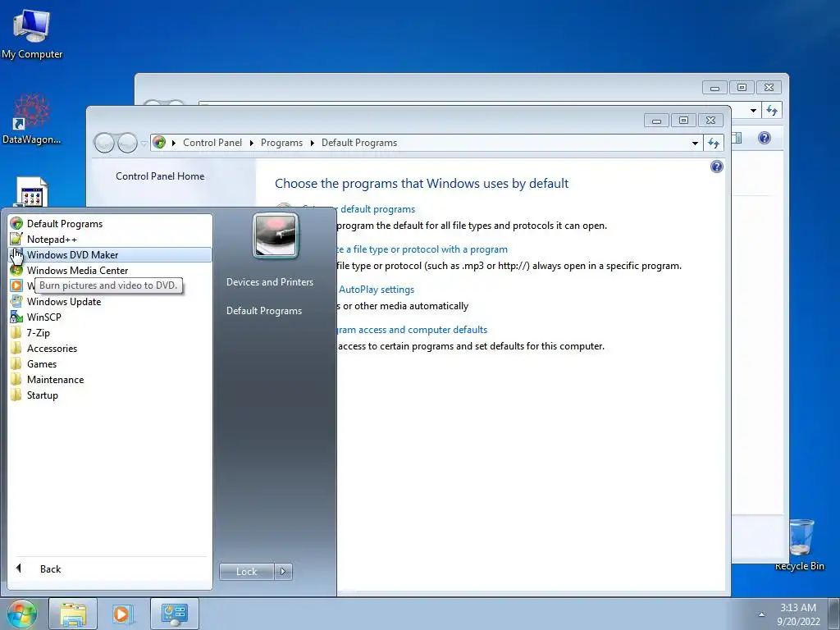Click the Programs breadcrumb segment
This screenshot has width=840, height=630.
pyautogui.click(x=281, y=143)
